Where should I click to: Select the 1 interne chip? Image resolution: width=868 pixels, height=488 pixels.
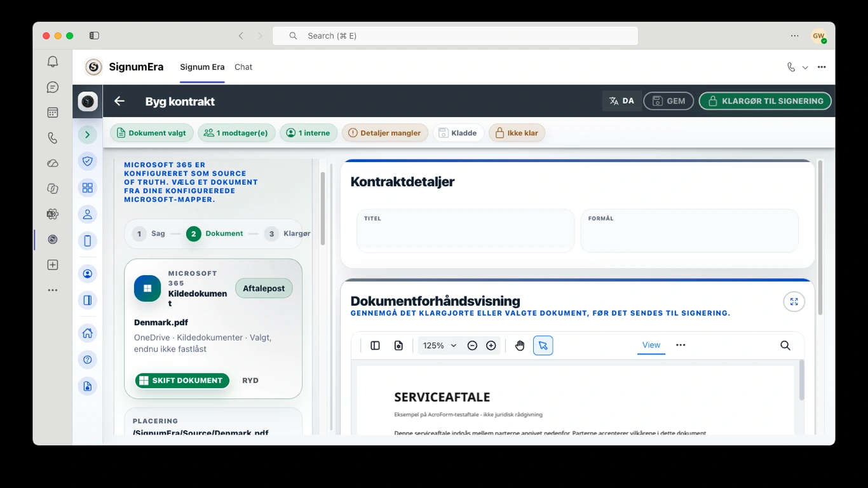coord(308,133)
